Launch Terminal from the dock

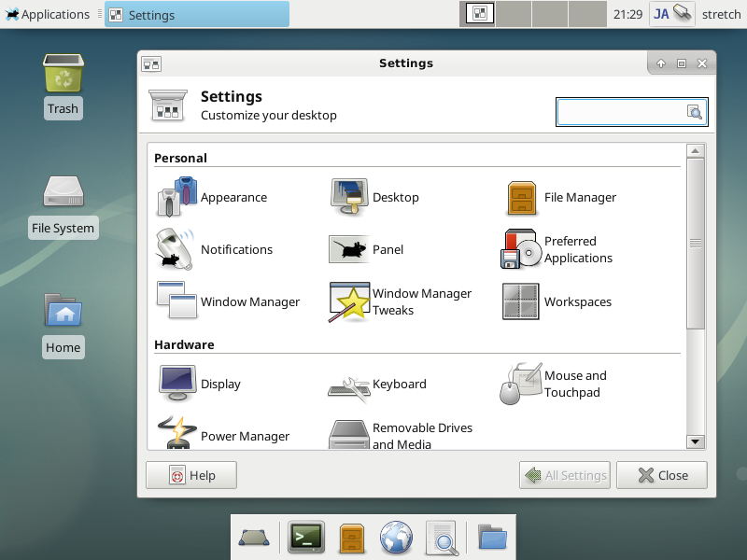(306, 537)
